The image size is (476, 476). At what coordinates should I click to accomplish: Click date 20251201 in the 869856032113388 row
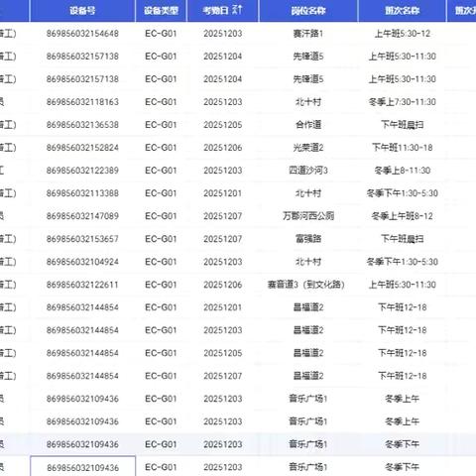click(x=223, y=193)
